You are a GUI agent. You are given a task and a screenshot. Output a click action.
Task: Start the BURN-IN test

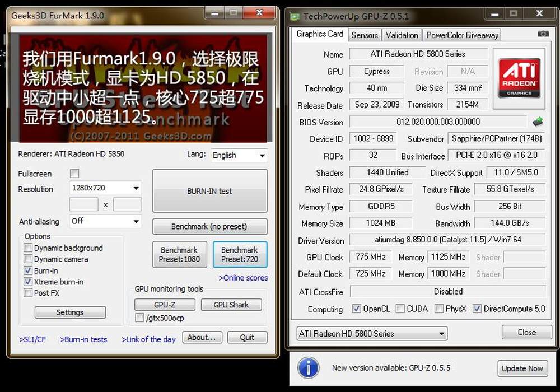[209, 191]
